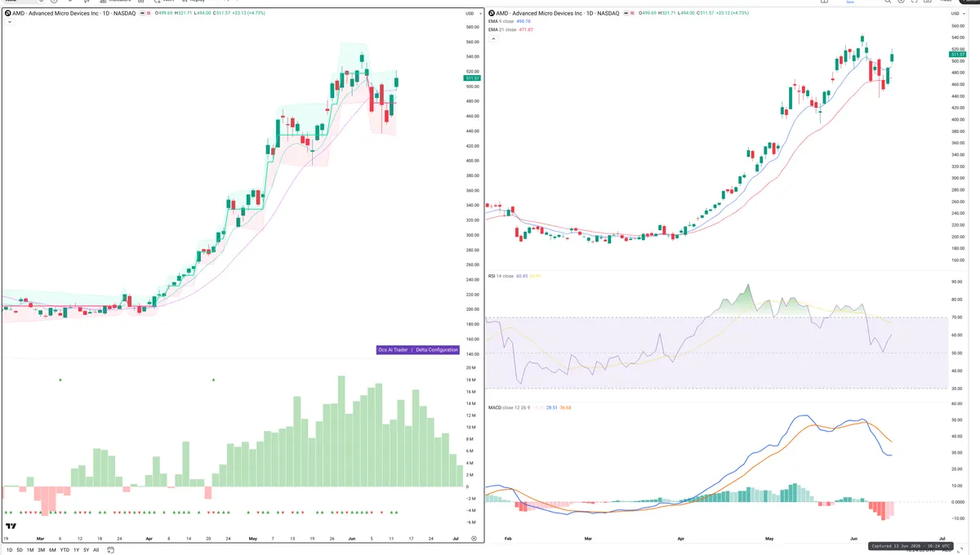Viewport: 980px width, 555px height.
Task: Click the AMD symbol logo in left chart
Action: point(8,13)
